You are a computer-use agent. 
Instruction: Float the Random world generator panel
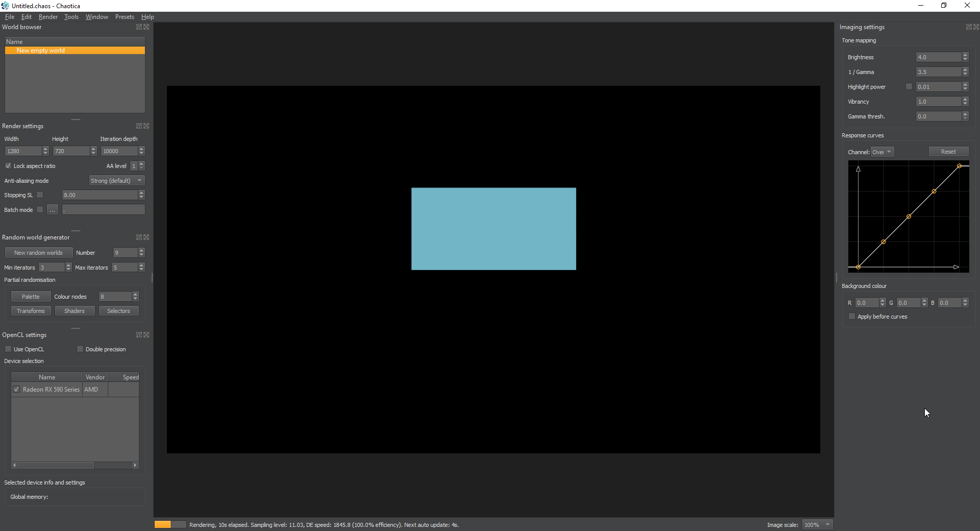coord(139,237)
